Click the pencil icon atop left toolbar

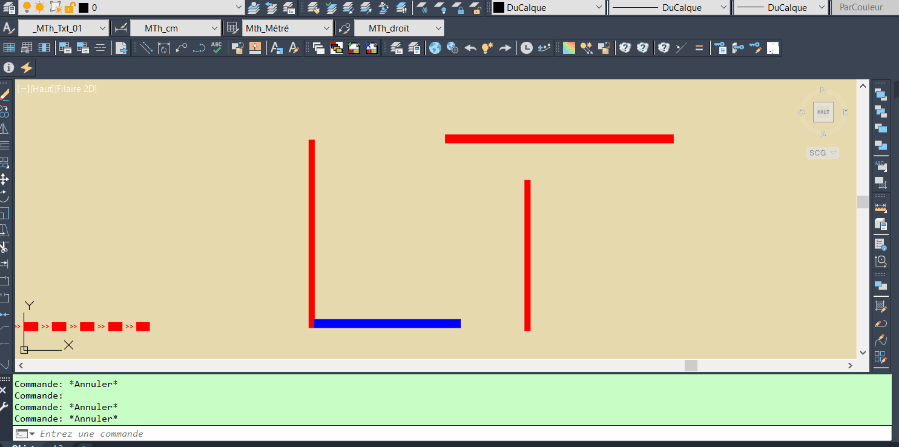[5, 94]
